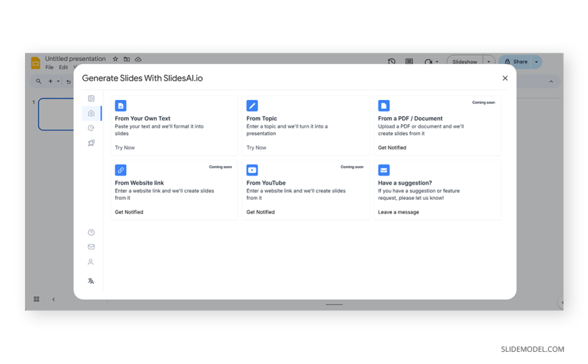Click the From Your Own Text heading
Screen dimensions: 588x364
[x=143, y=118]
